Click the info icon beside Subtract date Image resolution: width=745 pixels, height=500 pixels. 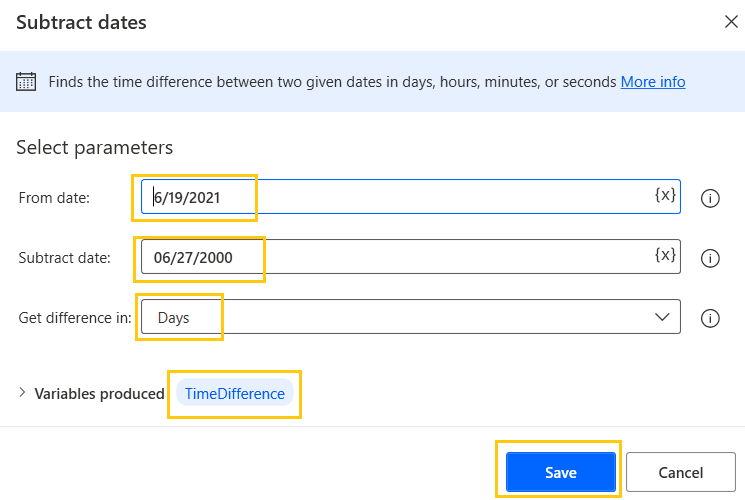pyautogui.click(x=710, y=258)
